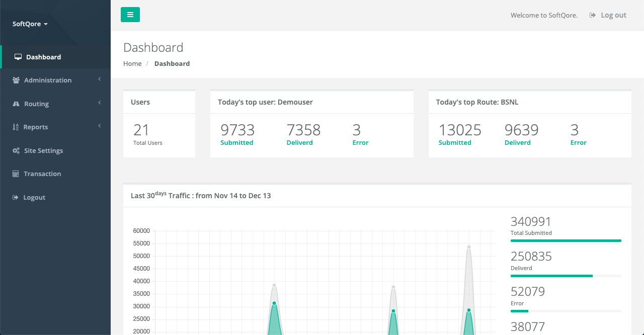Click the Today's top user: Demouser heading
This screenshot has width=644, height=335.
click(x=265, y=102)
